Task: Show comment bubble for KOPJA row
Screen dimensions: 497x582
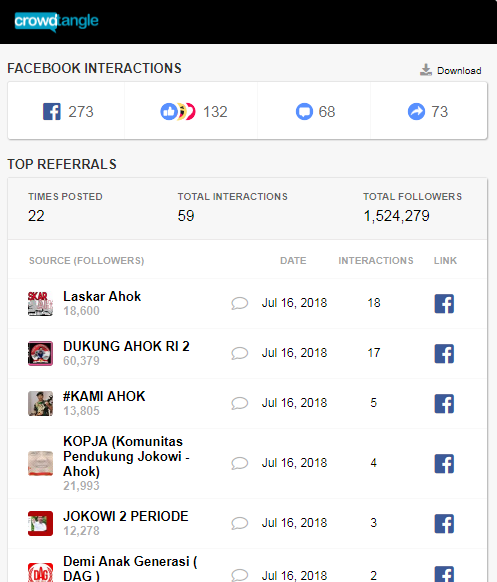Action: [239, 463]
